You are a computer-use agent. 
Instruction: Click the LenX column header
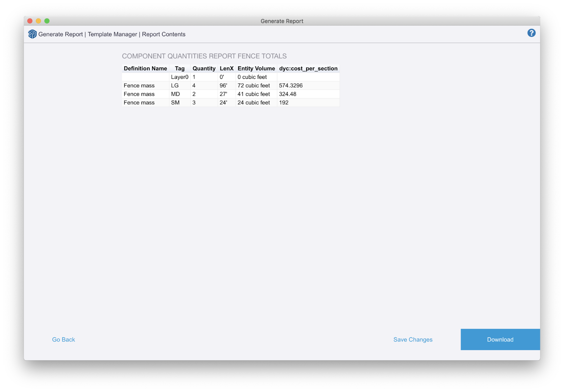(x=227, y=68)
